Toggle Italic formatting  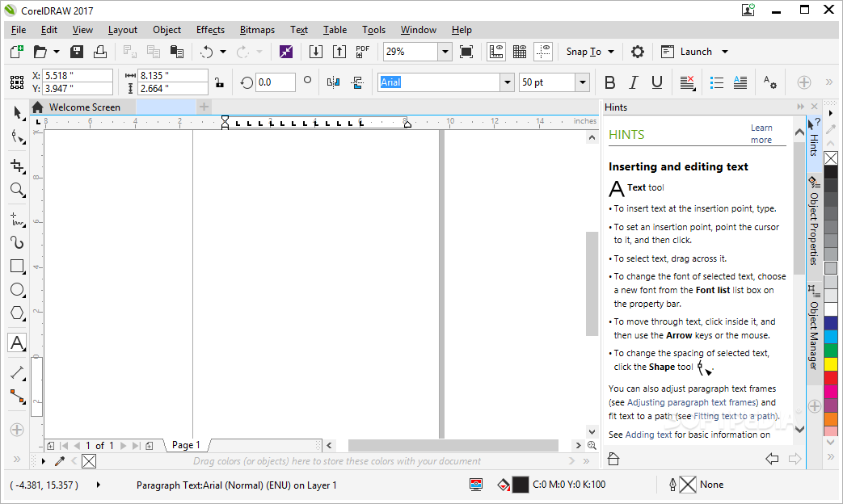coord(634,82)
